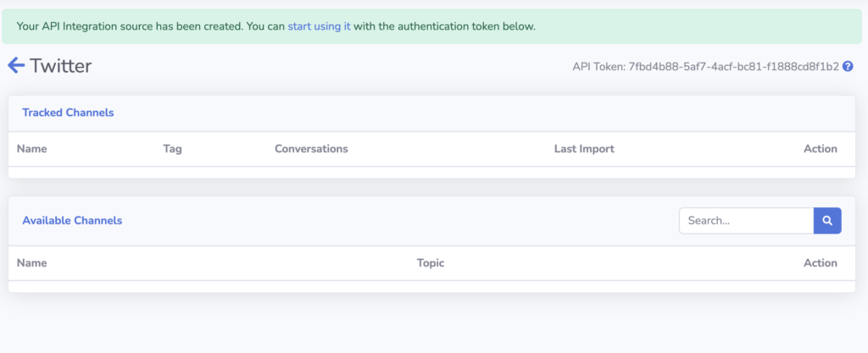Click the "API Token:" label text
Screen dimensions: 868x353
click(599, 67)
